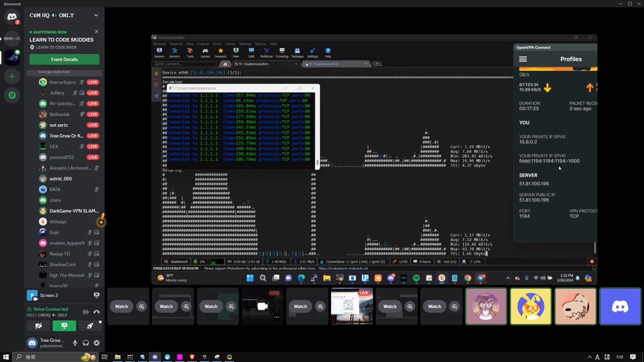
Task: Start an activity with the rocket icon
Action: pyautogui.click(x=90, y=326)
